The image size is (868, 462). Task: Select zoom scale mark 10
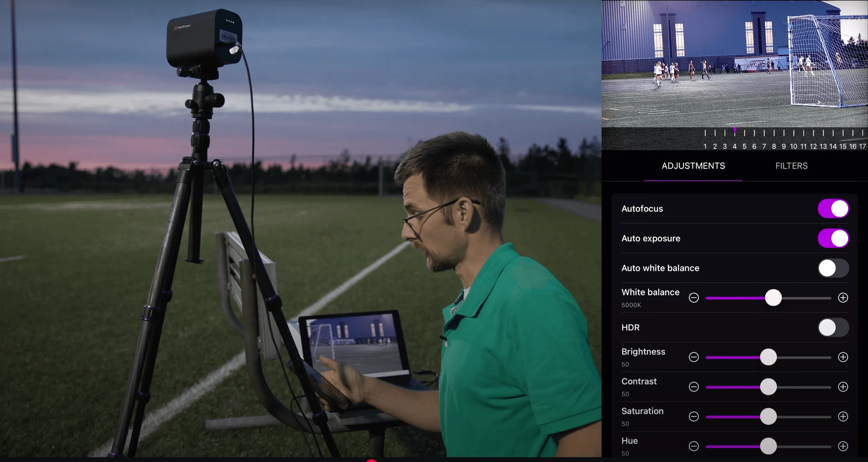(794, 146)
